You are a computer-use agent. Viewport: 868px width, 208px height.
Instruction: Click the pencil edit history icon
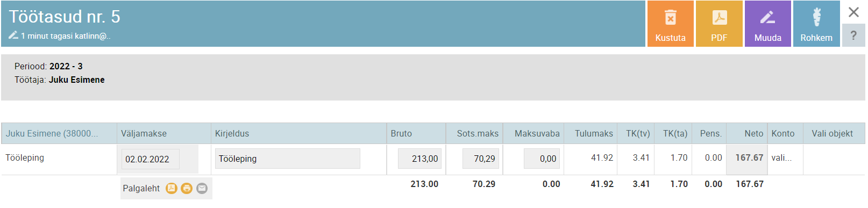(13, 35)
